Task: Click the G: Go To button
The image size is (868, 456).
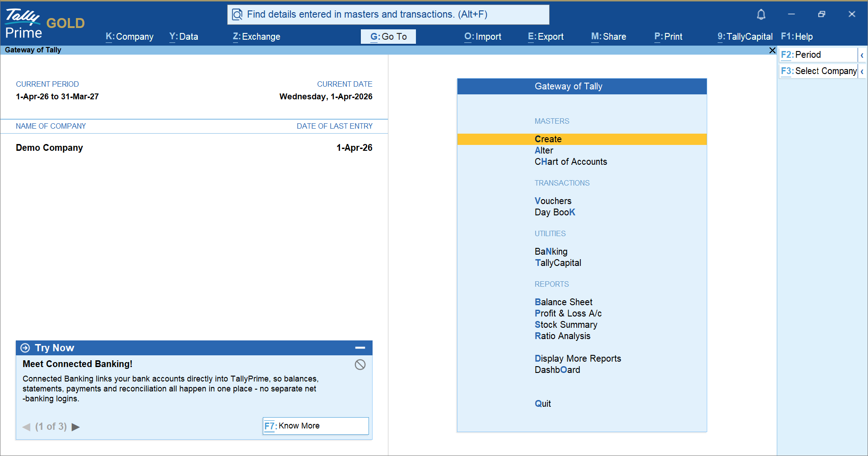Action: 388,37
